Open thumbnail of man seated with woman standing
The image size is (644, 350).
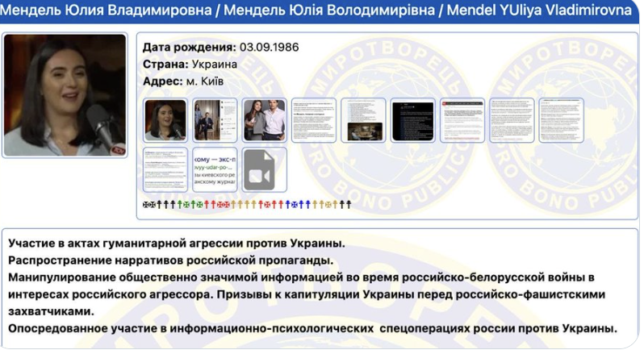coord(215,120)
